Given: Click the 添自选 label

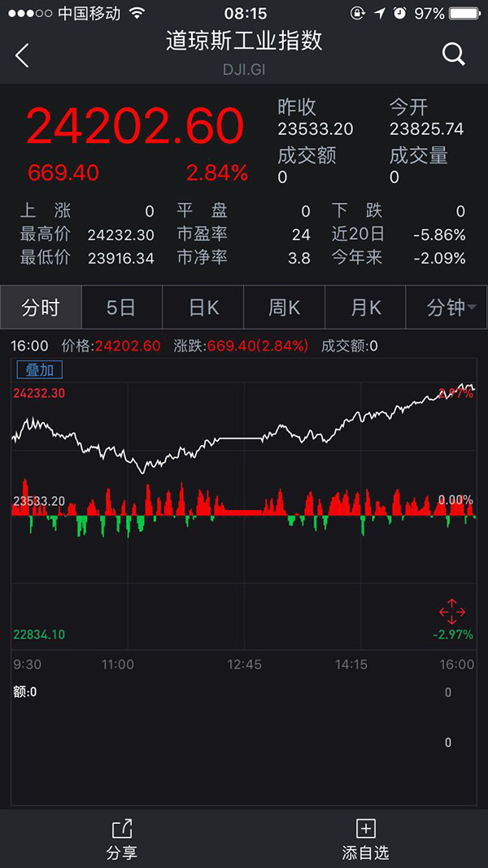Looking at the screenshot, I should tap(365, 853).
